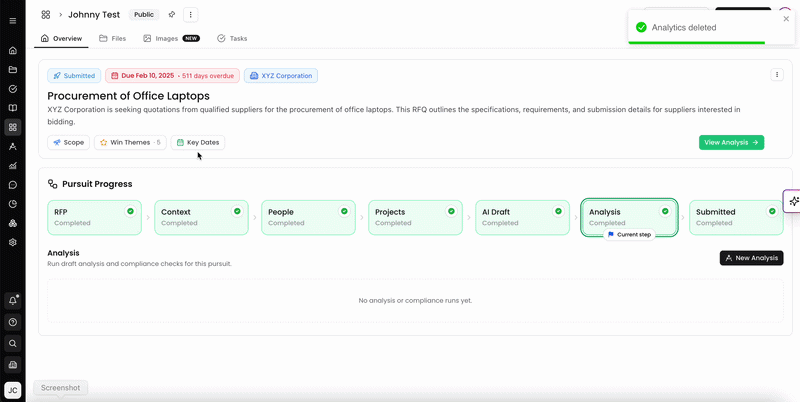The image size is (800, 402).
Task: Open notifications bell in the sidebar
Action: coord(13,300)
